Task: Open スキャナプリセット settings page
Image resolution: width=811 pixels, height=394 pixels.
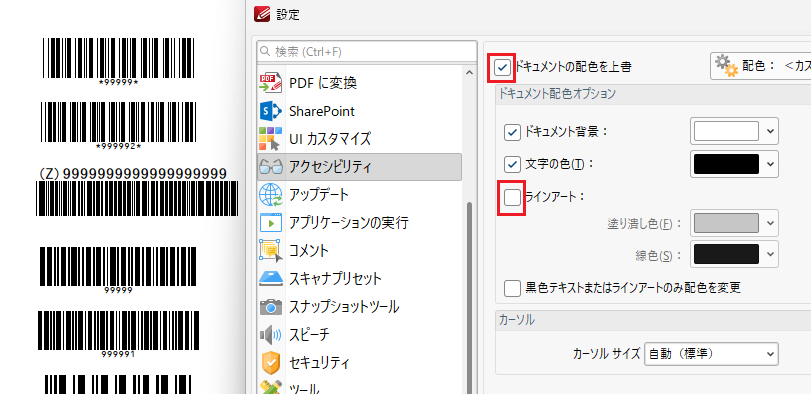Action: point(359,279)
